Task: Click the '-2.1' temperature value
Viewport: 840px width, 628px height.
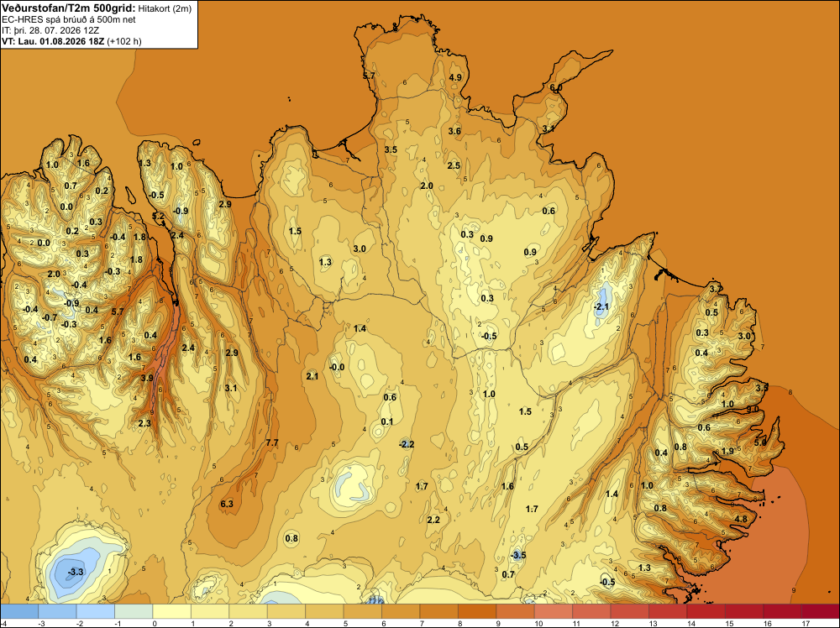Action: (601, 306)
